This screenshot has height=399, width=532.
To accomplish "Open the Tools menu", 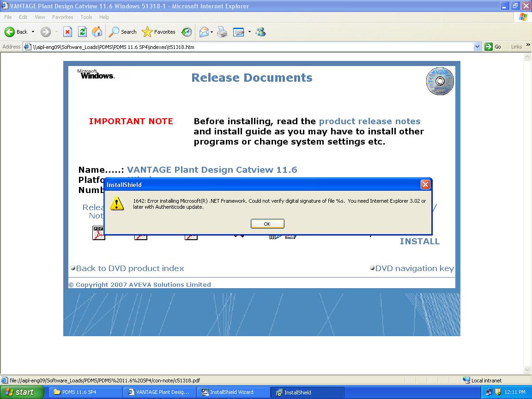I will click(86, 17).
